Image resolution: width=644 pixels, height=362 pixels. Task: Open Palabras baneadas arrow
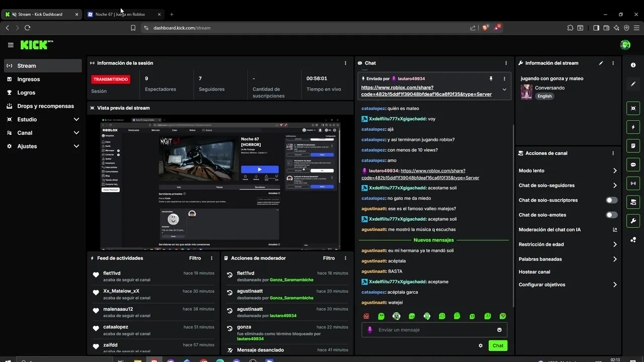pyautogui.click(x=615, y=259)
